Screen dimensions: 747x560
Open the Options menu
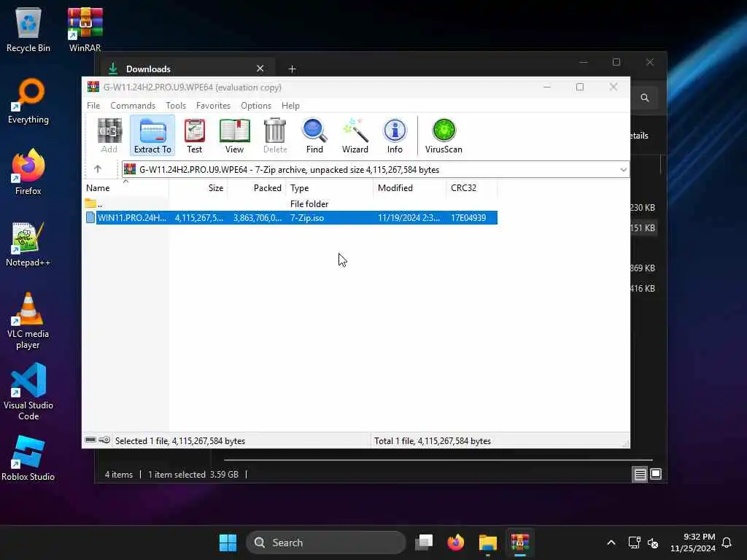pyautogui.click(x=256, y=105)
